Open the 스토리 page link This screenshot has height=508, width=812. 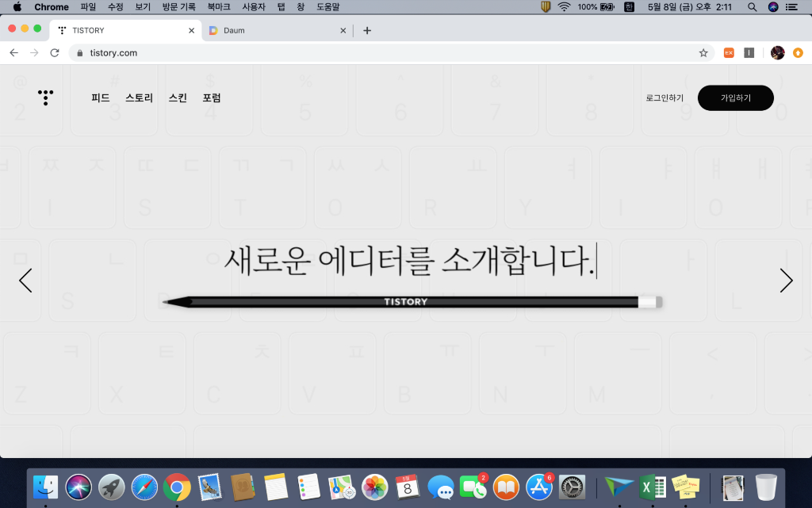pyautogui.click(x=140, y=97)
